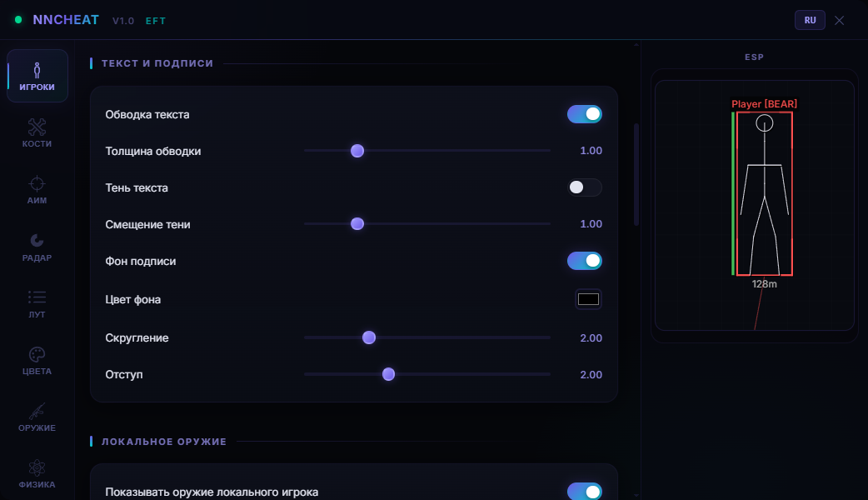The height and width of the screenshot is (500, 868).
Task: Click the ESP preview panel heading
Action: pos(754,57)
